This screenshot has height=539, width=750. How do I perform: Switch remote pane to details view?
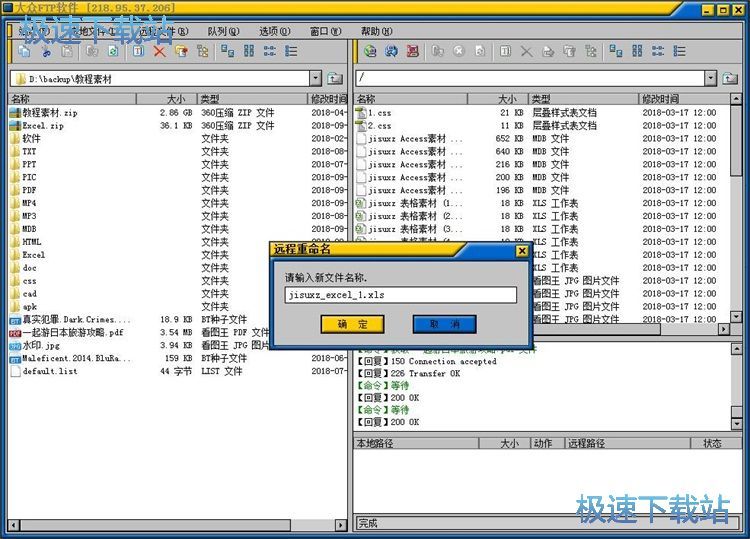(x=680, y=51)
